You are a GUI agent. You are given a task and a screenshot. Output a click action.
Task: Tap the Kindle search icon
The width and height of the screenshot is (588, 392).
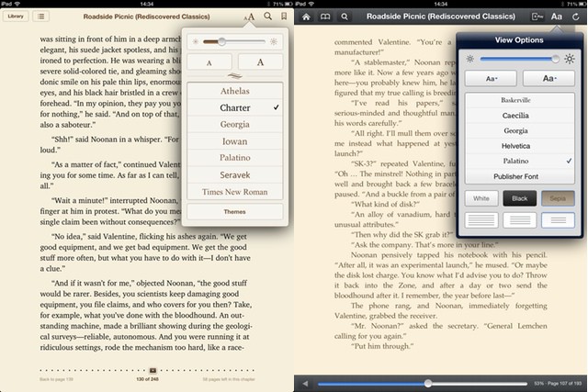pos(344,17)
